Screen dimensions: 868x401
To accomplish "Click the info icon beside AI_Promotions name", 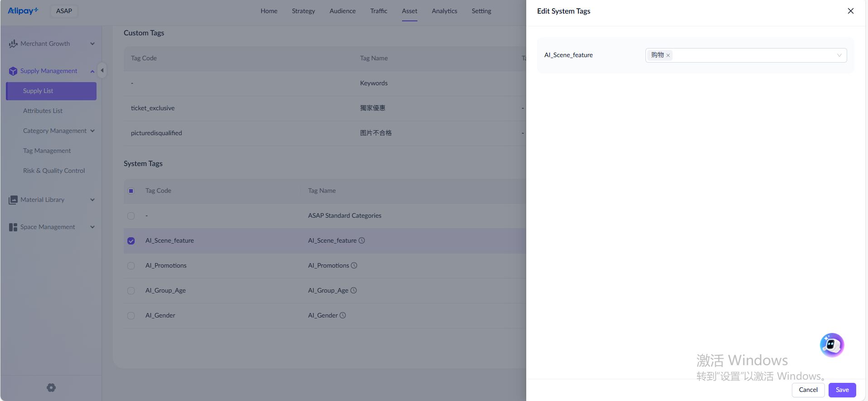I will coord(354,265).
